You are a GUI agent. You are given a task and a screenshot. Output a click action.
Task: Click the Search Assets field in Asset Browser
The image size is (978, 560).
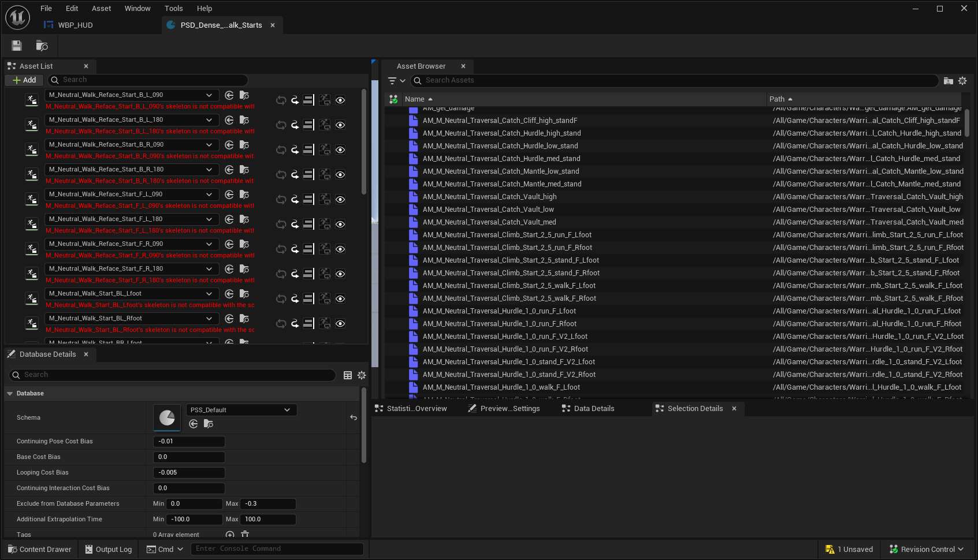coord(675,81)
